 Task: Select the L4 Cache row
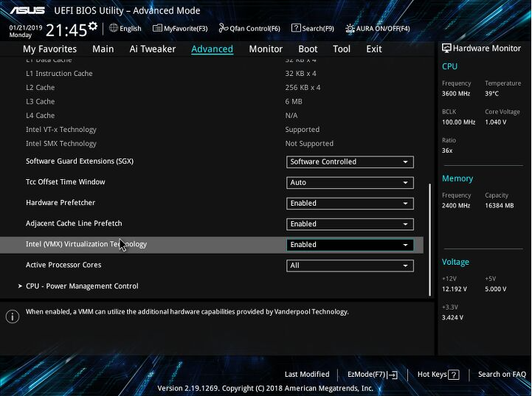[211, 115]
